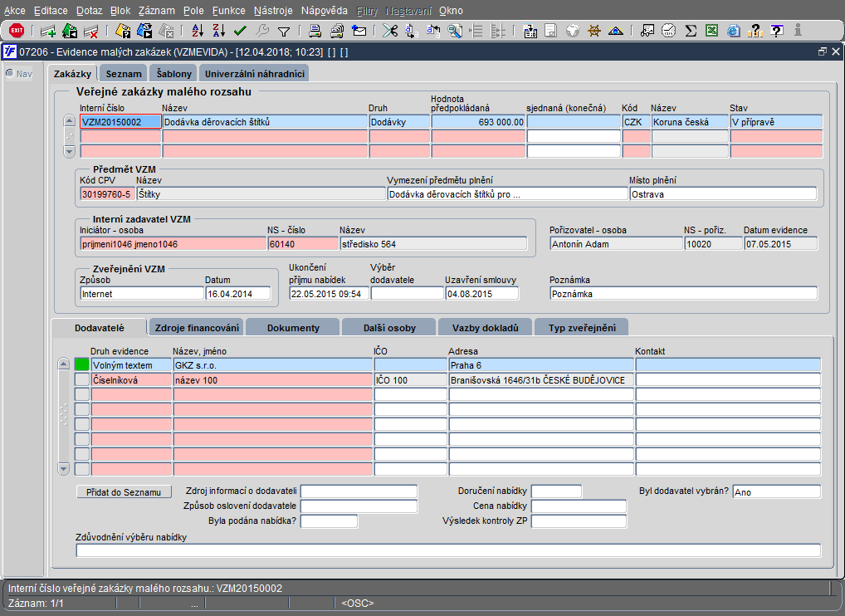Image resolution: width=845 pixels, height=616 pixels.
Task: Click the scissors cut icon
Action: click(x=389, y=31)
